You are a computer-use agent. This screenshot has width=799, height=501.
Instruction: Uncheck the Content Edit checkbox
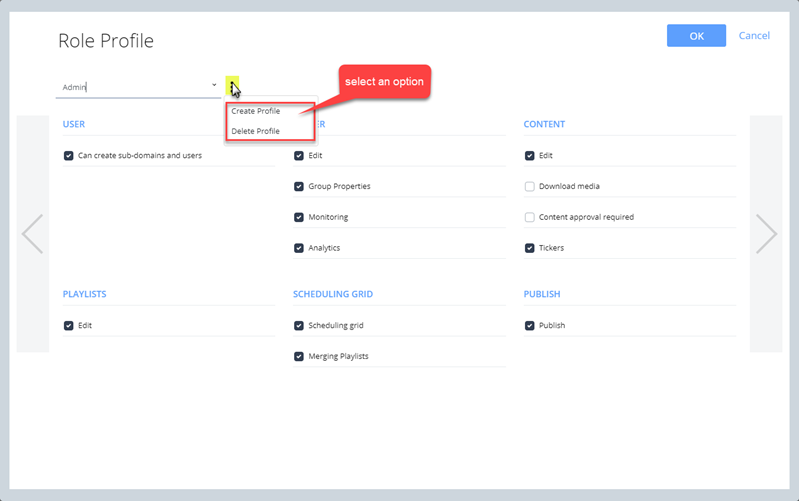[530, 156]
